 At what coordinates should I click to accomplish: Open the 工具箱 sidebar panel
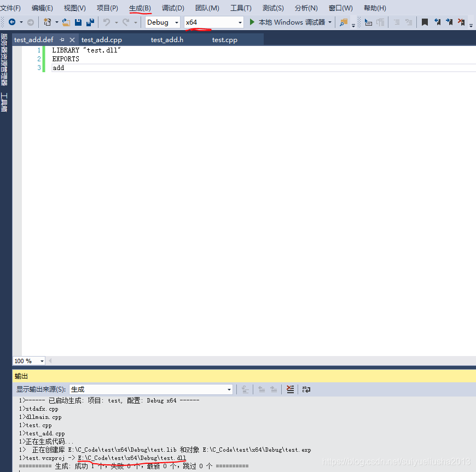click(4, 100)
